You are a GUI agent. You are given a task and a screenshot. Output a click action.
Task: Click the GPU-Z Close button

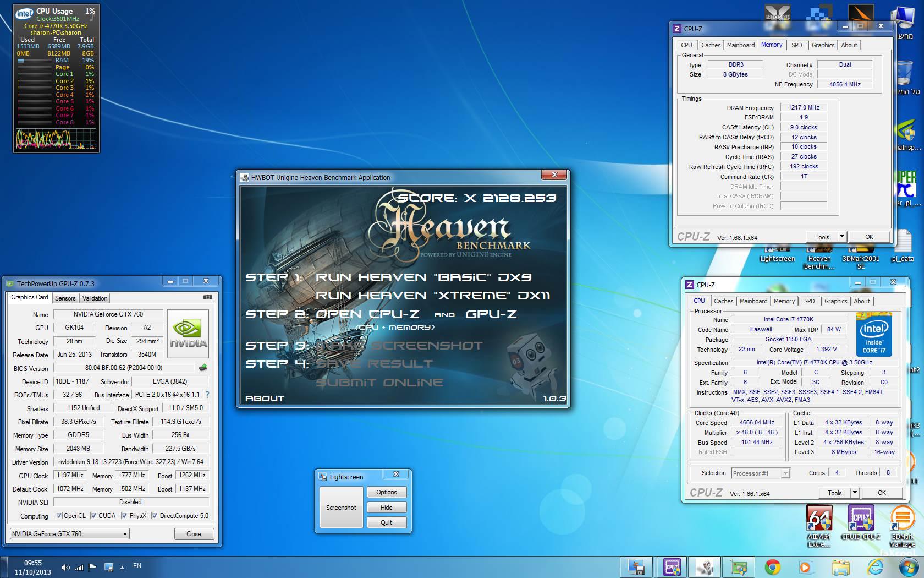pyautogui.click(x=194, y=534)
